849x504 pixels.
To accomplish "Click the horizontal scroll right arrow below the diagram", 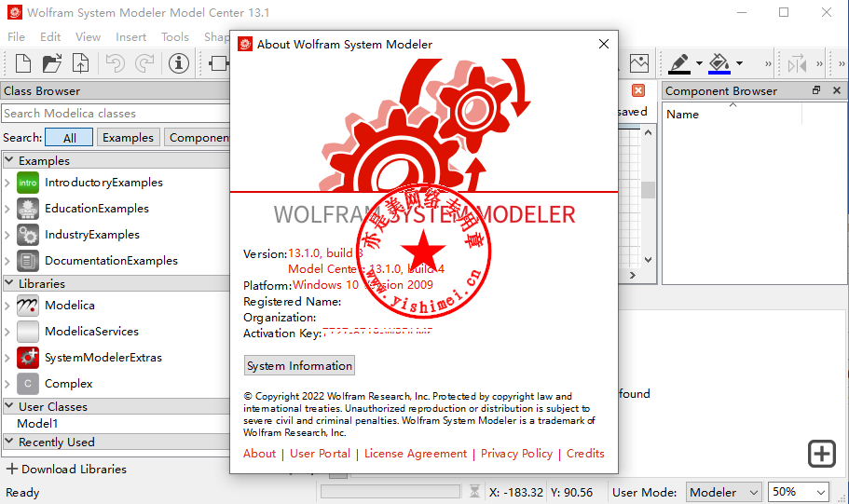I will pos(633,275).
